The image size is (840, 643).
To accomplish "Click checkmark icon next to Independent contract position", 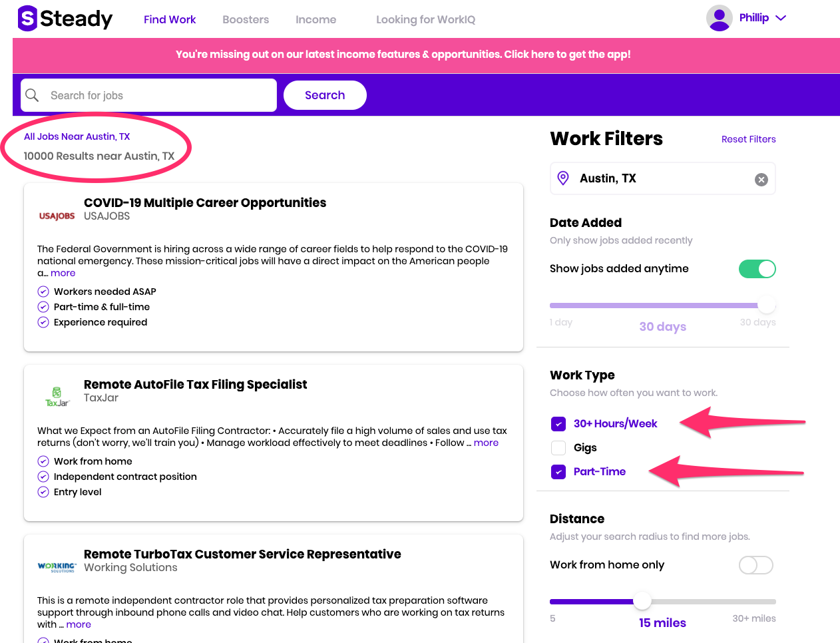I will [x=43, y=477].
